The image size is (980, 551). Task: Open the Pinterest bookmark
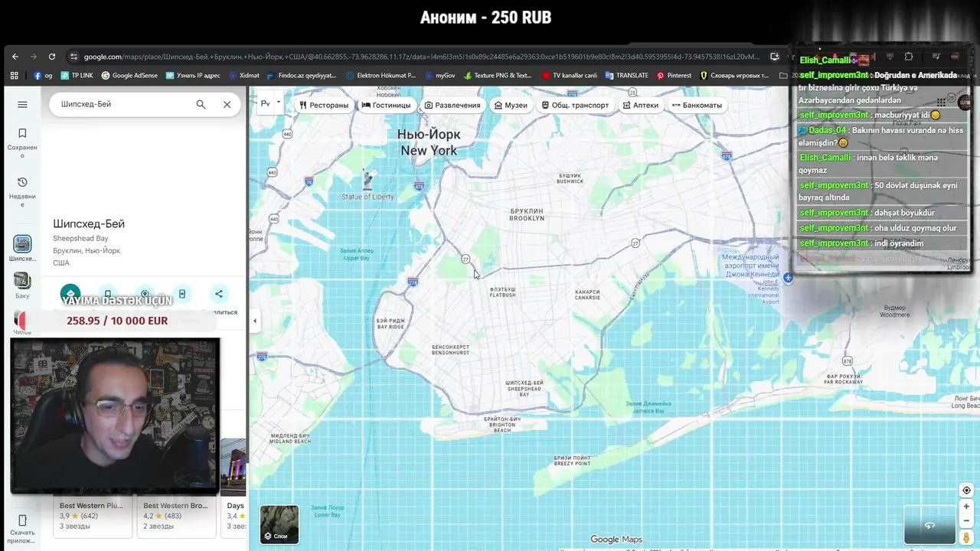674,76
